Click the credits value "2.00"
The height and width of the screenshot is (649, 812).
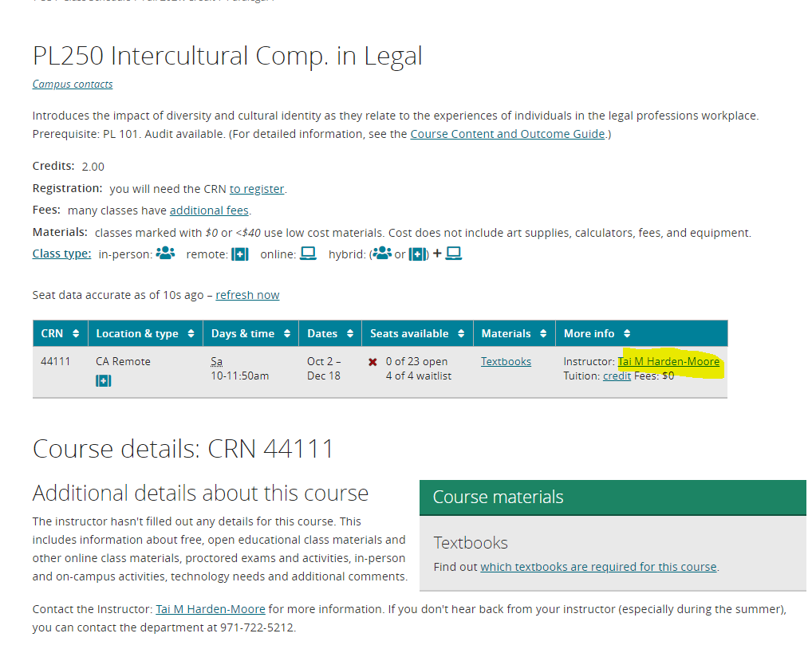coord(93,167)
